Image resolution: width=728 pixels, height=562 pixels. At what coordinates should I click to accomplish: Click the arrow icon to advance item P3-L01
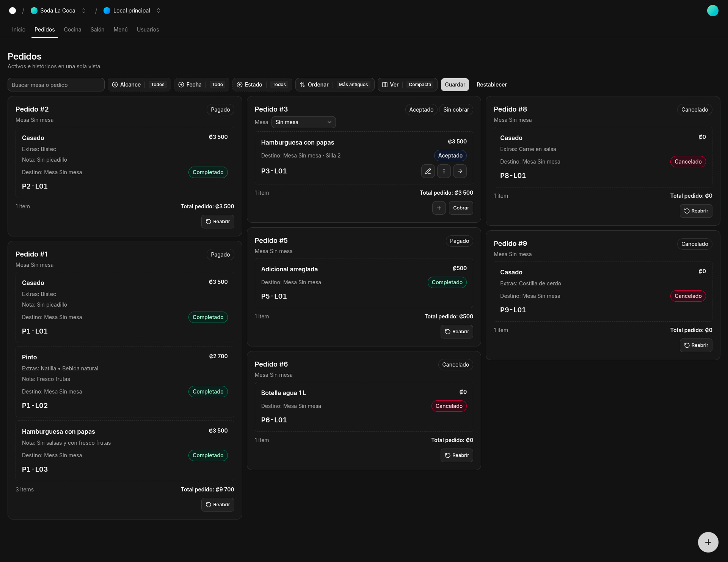[x=460, y=171]
